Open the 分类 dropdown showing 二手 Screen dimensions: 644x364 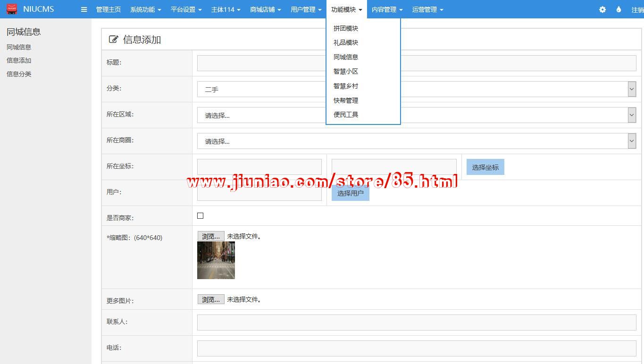417,89
